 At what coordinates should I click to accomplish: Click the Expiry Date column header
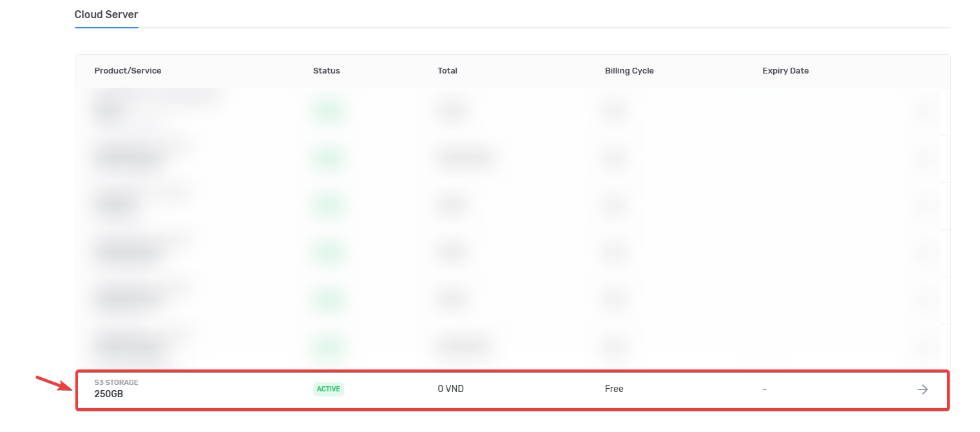click(785, 71)
